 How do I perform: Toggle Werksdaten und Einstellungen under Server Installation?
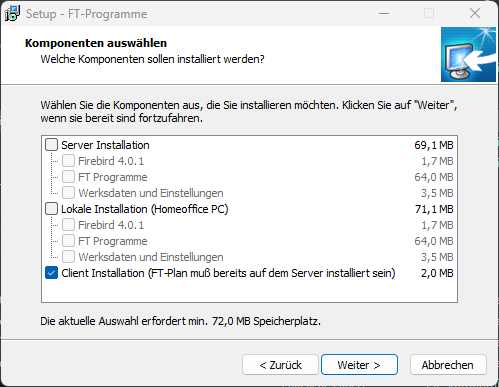[x=68, y=193]
